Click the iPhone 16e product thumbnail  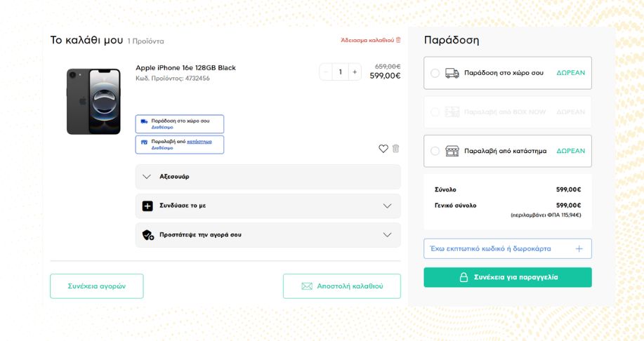coord(93,102)
